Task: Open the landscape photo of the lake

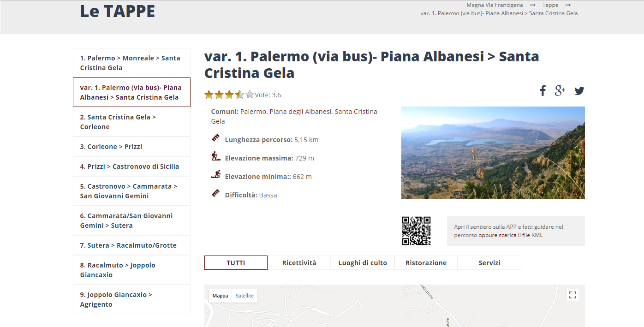Action: coord(493,153)
